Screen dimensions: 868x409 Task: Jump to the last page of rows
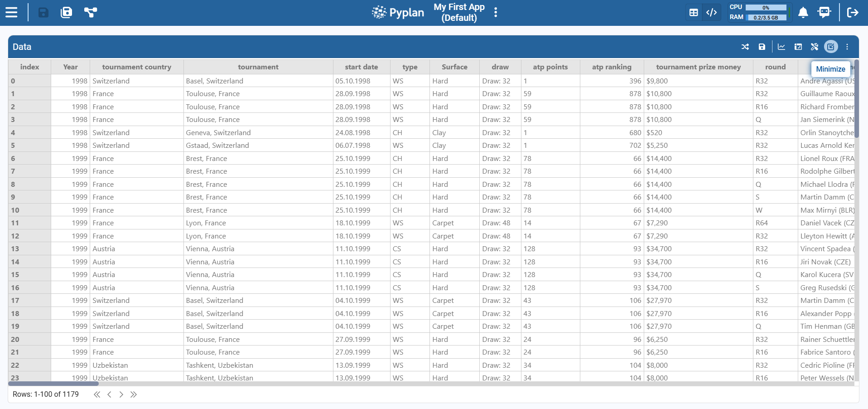(134, 394)
